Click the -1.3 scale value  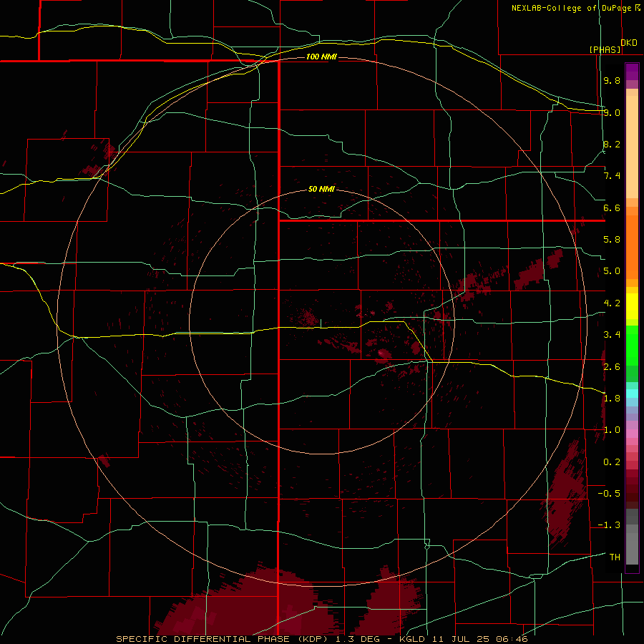(x=609, y=525)
